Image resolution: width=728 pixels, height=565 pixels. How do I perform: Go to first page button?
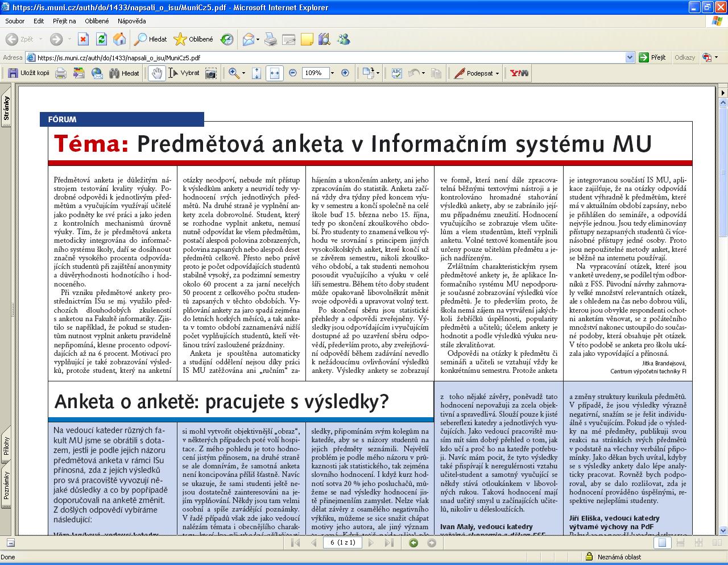coord(295,543)
